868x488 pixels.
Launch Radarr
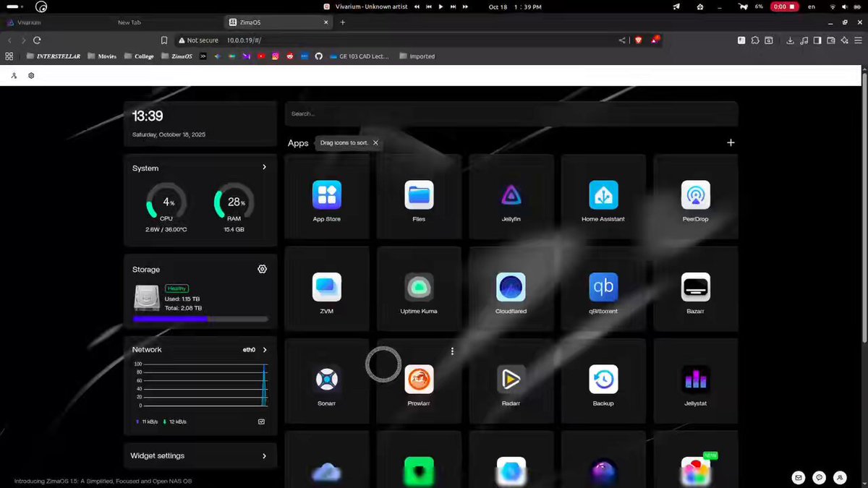click(x=511, y=380)
